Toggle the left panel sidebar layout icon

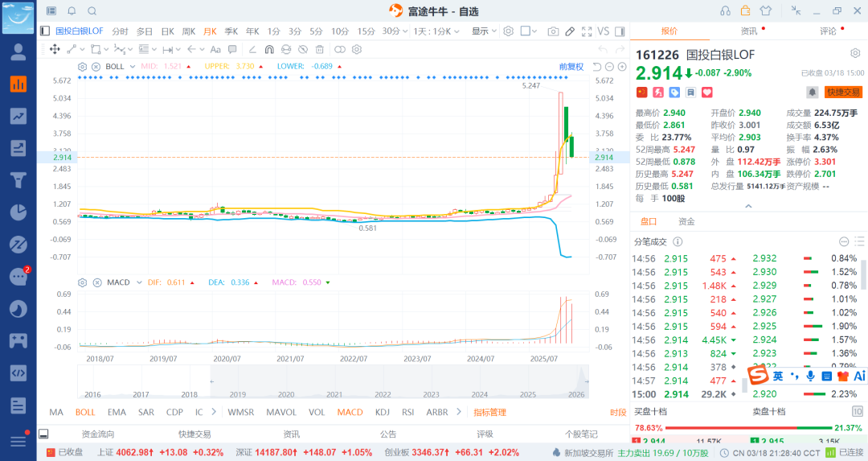(45, 31)
